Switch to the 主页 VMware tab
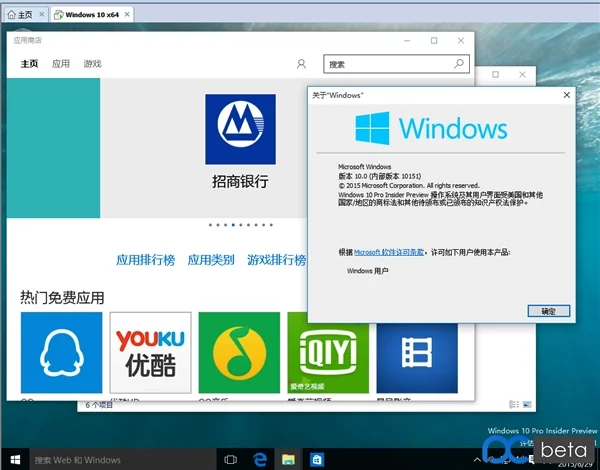The width and height of the screenshot is (600, 470). 25,15
